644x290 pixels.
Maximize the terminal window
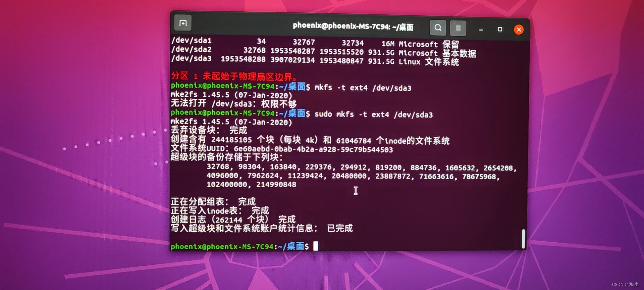point(500,29)
